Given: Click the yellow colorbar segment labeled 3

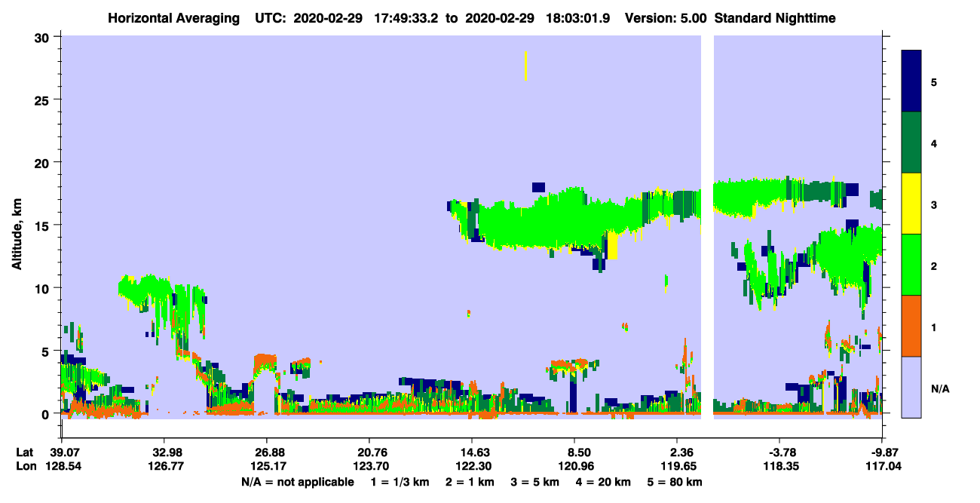Looking at the screenshot, I should pyautogui.click(x=911, y=204).
